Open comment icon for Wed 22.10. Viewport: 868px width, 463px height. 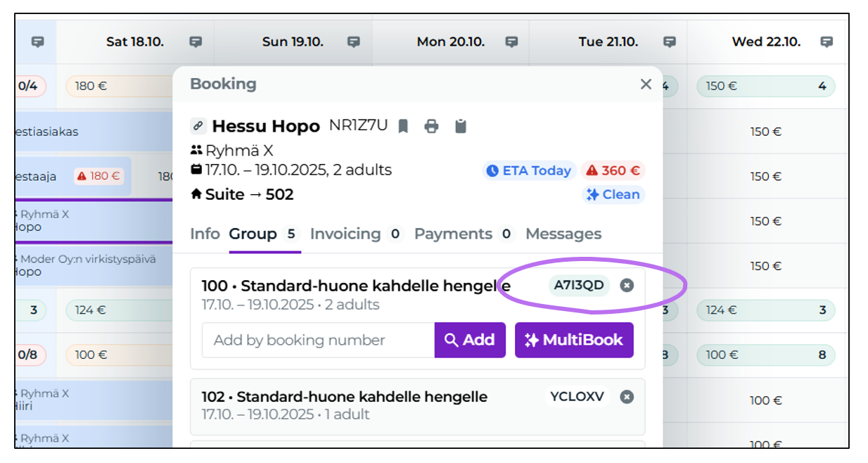[827, 42]
